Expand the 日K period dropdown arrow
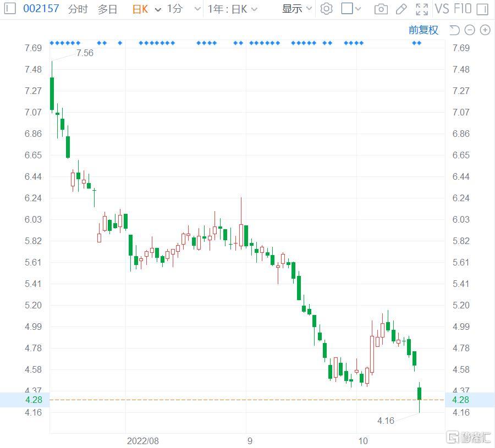Image resolution: width=495 pixels, height=448 pixels. (158, 9)
